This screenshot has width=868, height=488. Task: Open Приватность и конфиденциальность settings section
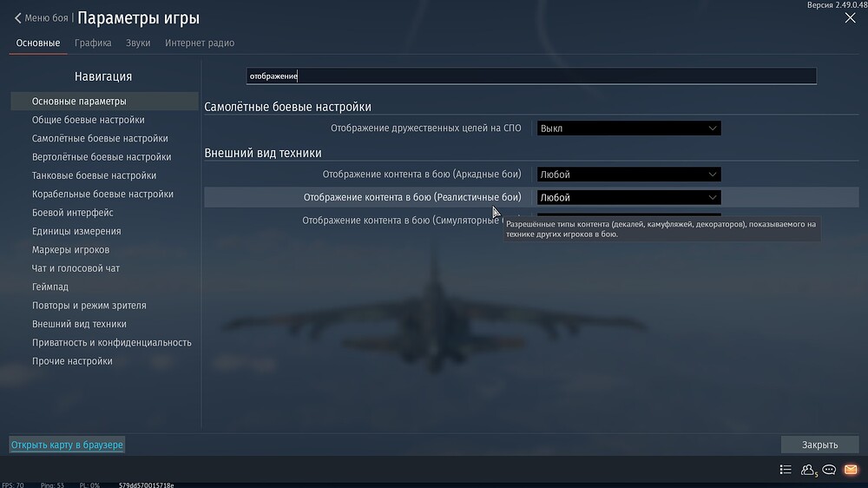[111, 343]
